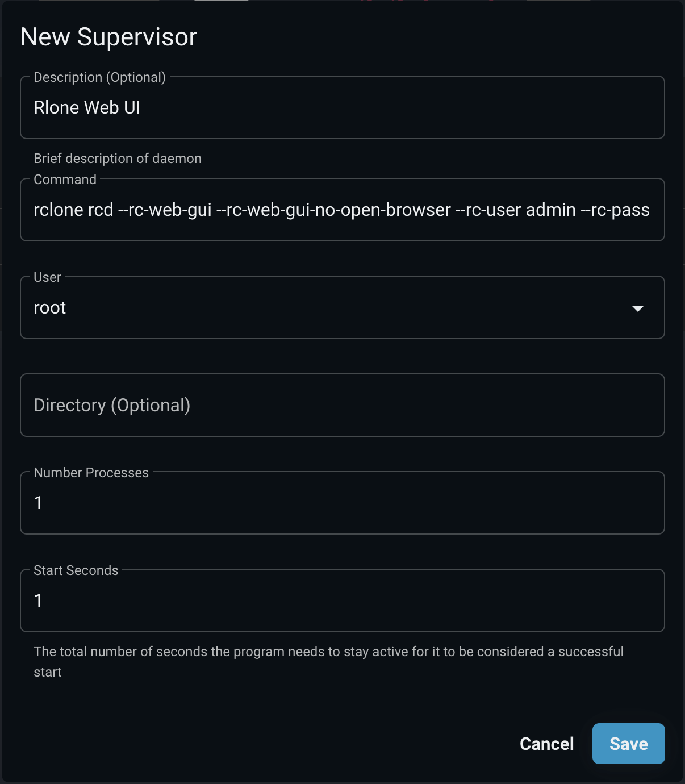Viewport: 685px width, 784px height.
Task: Click the 'Rlone Web UI' description text
Action: tap(87, 107)
